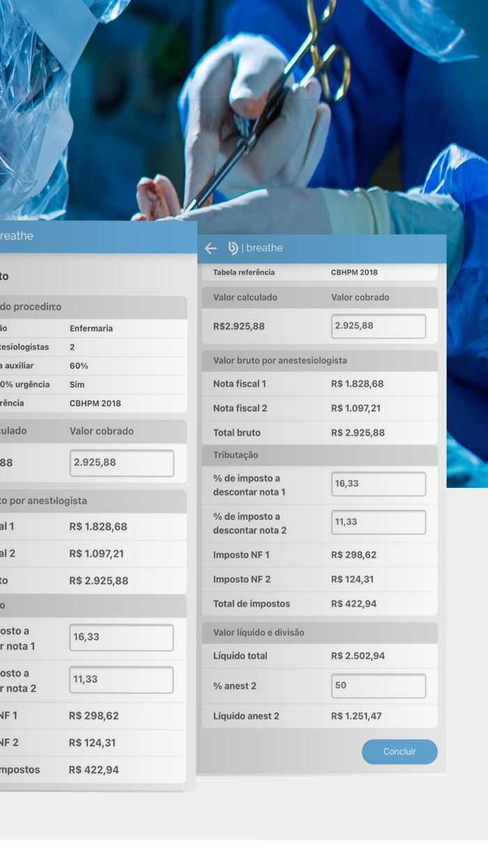The width and height of the screenshot is (488, 868).
Task: Click the Concluir button
Action: pos(399,751)
